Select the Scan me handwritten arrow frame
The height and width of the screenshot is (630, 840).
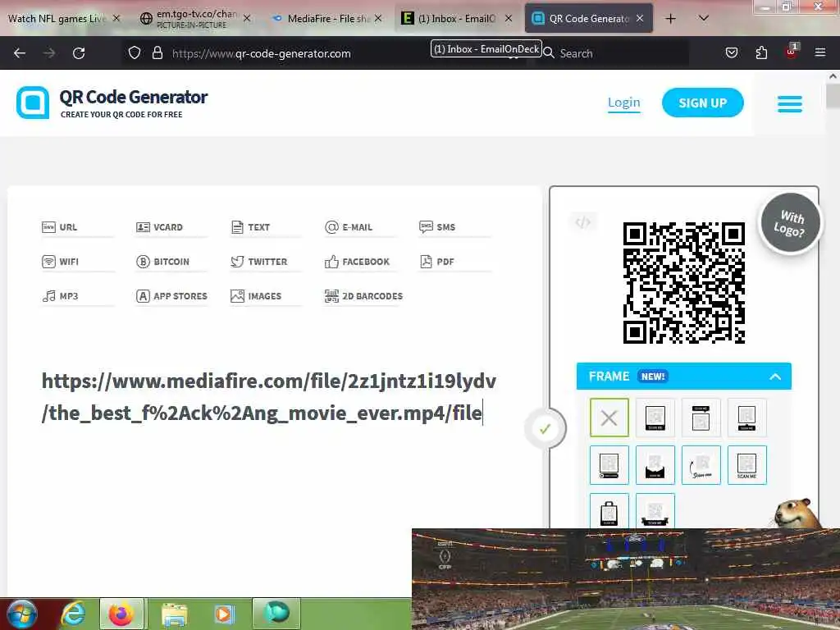pos(701,465)
